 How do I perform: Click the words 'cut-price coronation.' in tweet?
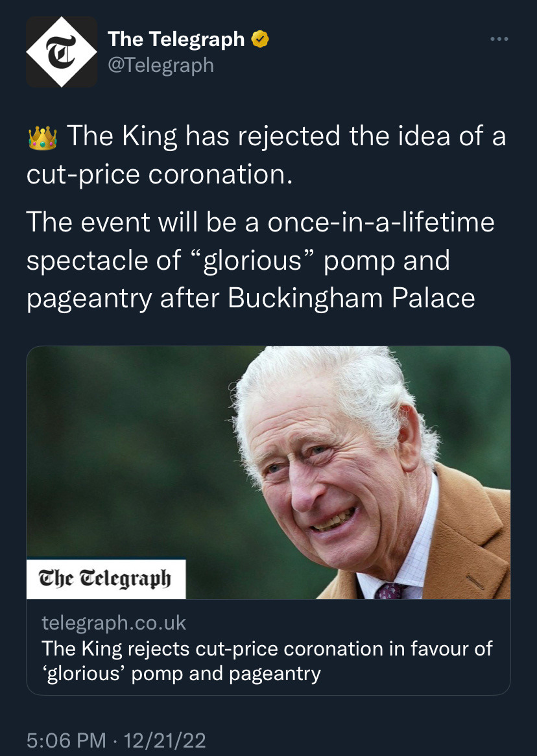pyautogui.click(x=160, y=174)
